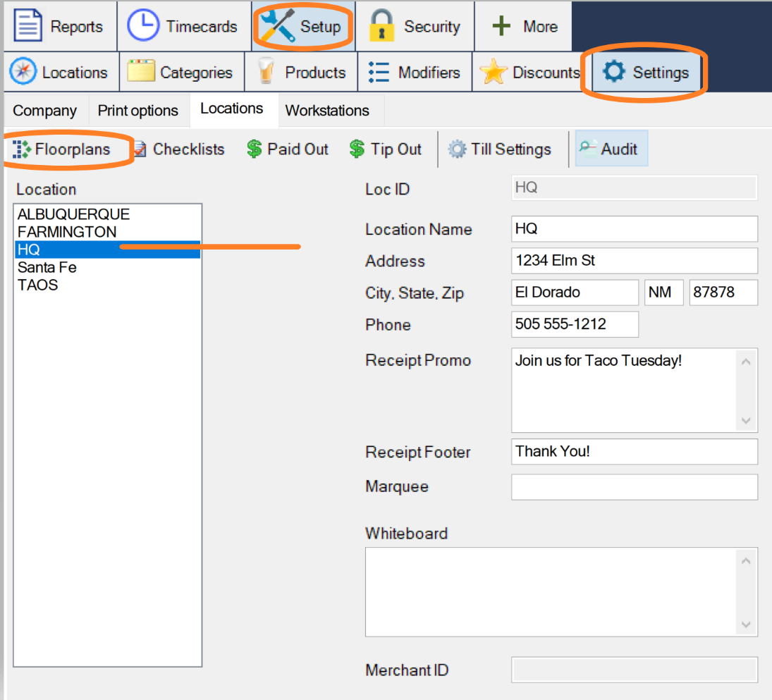Edit the Location Name field
This screenshot has width=772, height=700.
coord(634,229)
